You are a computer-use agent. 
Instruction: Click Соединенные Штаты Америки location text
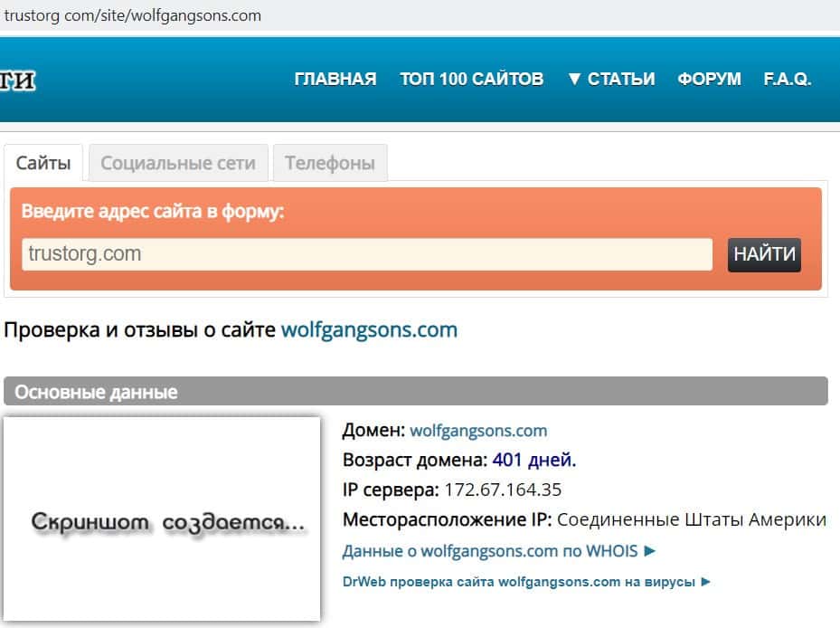[692, 519]
